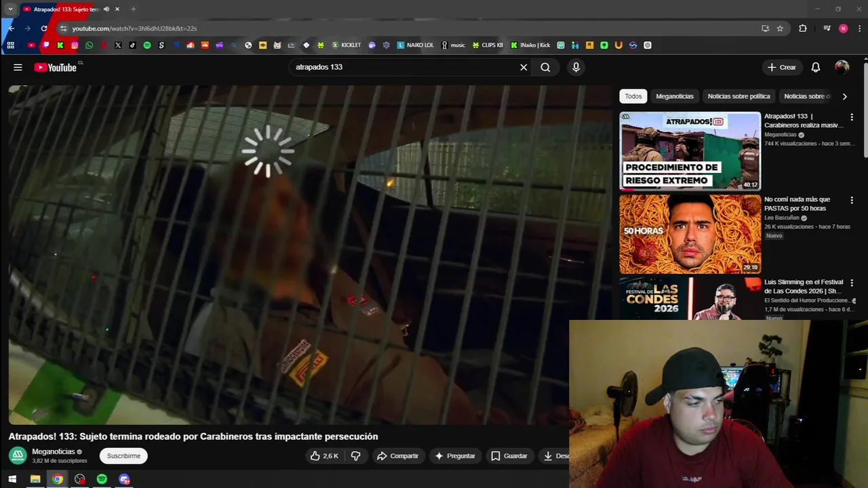Clear the search box with the X
Viewport: 868px width, 488px height.
pos(524,67)
